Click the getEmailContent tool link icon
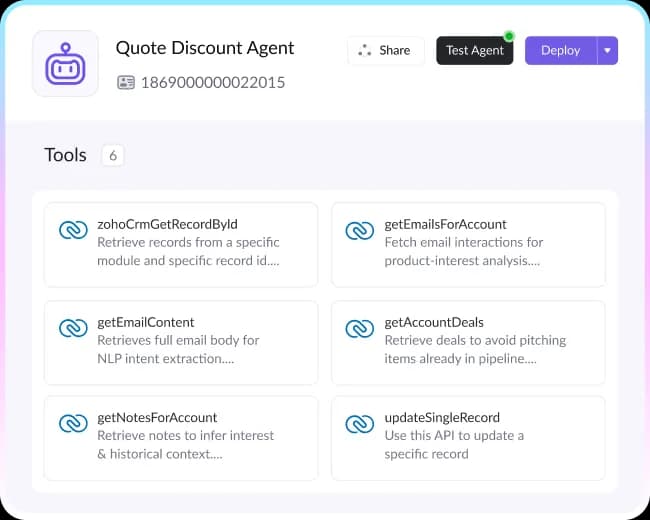Viewport: 650px width, 520px height. (x=73, y=328)
